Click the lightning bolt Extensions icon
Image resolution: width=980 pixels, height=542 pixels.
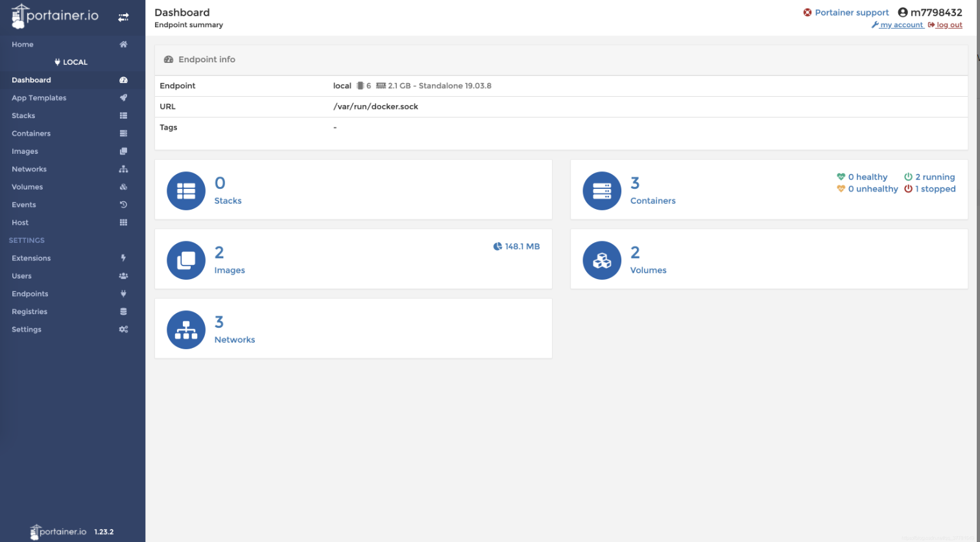(123, 258)
